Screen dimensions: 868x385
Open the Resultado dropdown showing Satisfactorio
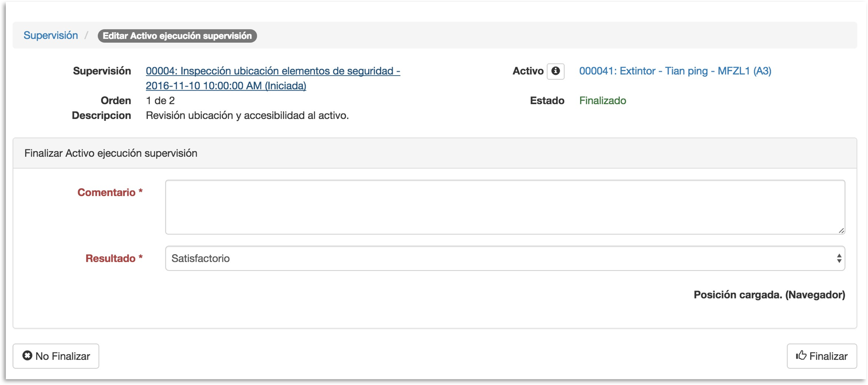496,258
